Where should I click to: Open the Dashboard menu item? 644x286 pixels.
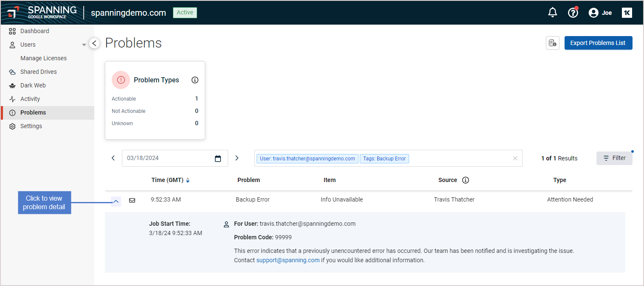pos(34,31)
